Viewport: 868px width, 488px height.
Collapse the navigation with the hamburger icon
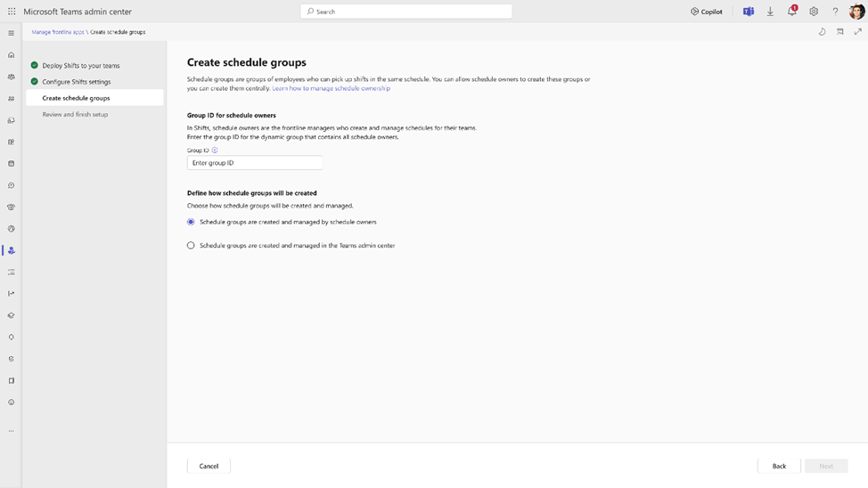pyautogui.click(x=11, y=33)
